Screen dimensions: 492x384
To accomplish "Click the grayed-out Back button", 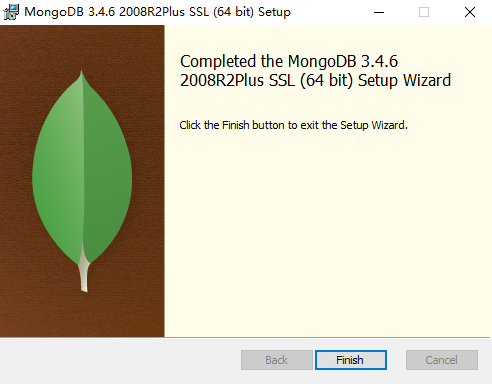I will point(277,360).
